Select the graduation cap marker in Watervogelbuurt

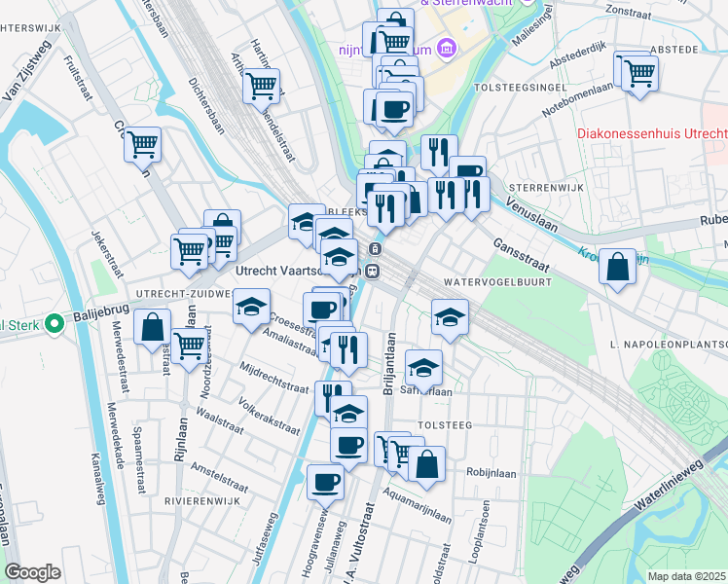click(x=450, y=317)
